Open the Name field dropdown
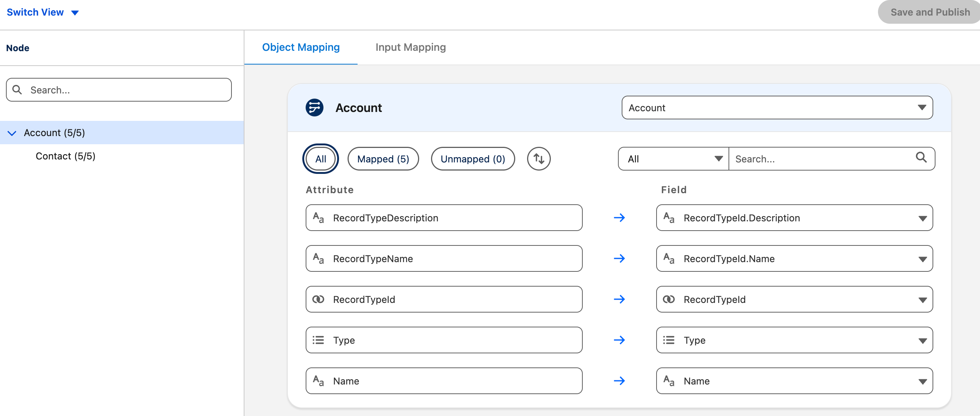Screen dimensions: 980x416 click(794, 381)
